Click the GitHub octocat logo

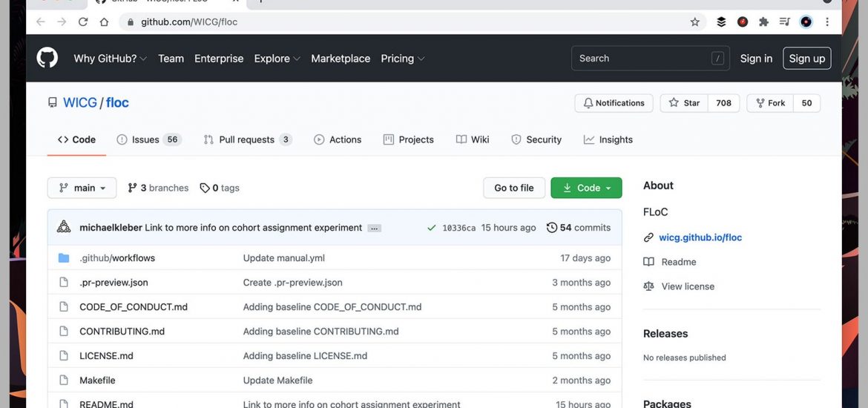point(47,58)
